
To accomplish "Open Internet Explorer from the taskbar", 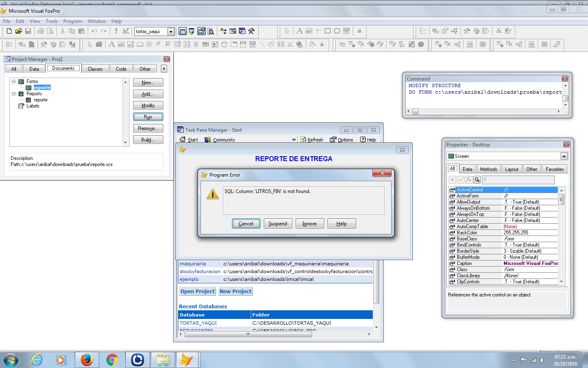I will pyautogui.click(x=36, y=360).
